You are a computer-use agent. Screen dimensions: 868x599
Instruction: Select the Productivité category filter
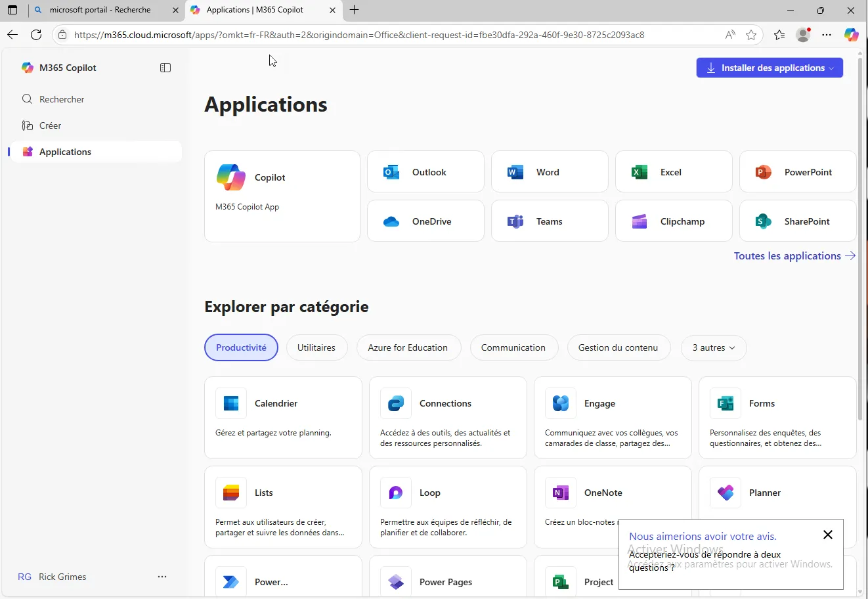pos(241,347)
